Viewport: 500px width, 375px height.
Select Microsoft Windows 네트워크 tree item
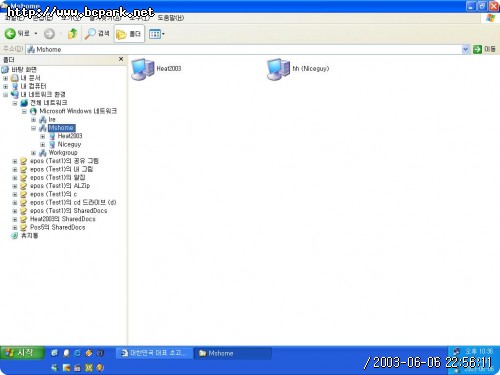(x=78, y=111)
